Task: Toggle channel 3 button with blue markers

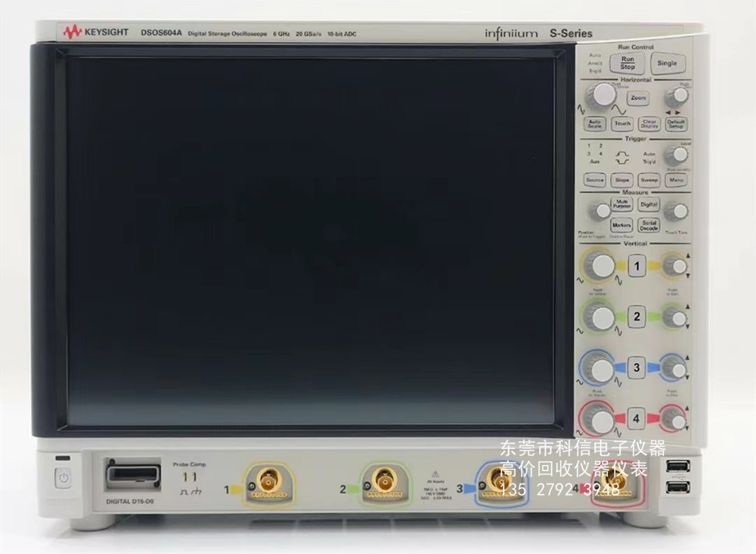Action: tap(637, 367)
